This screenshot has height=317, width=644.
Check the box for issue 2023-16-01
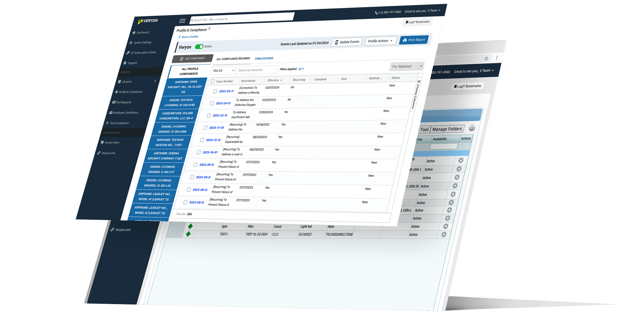(199, 152)
